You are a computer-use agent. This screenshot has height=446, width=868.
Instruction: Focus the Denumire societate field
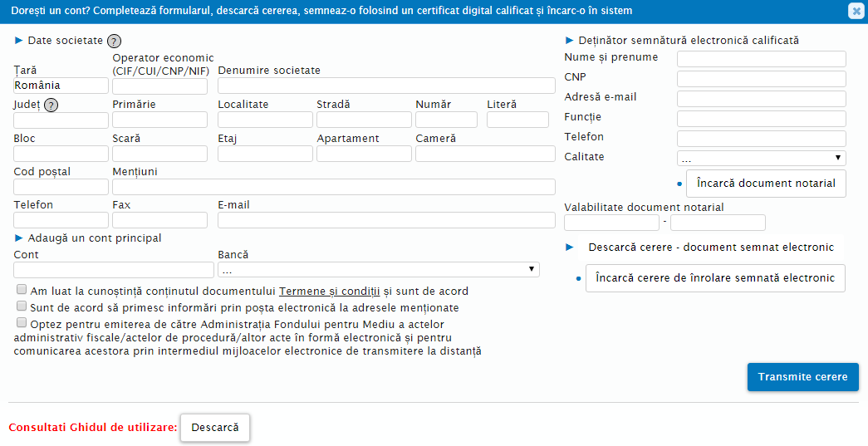386,86
